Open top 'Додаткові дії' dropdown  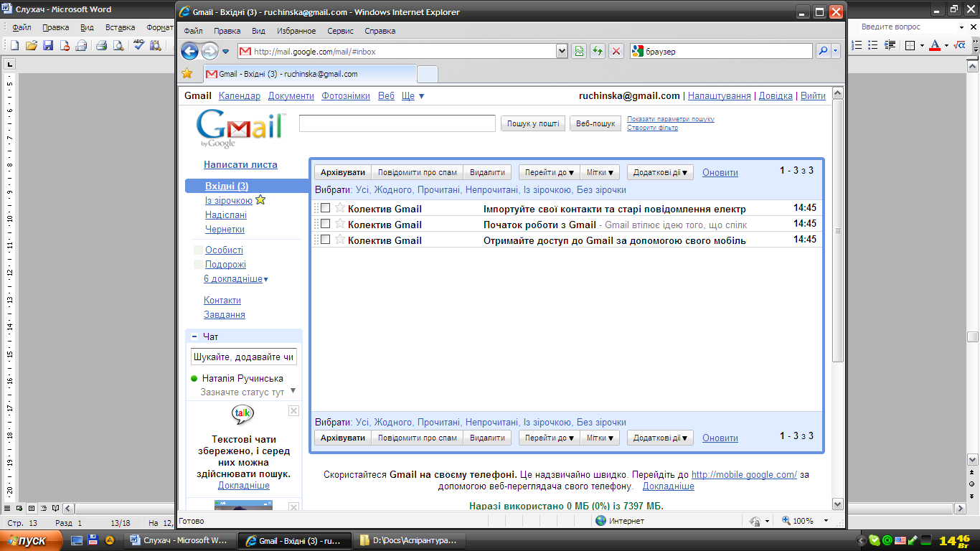point(660,172)
